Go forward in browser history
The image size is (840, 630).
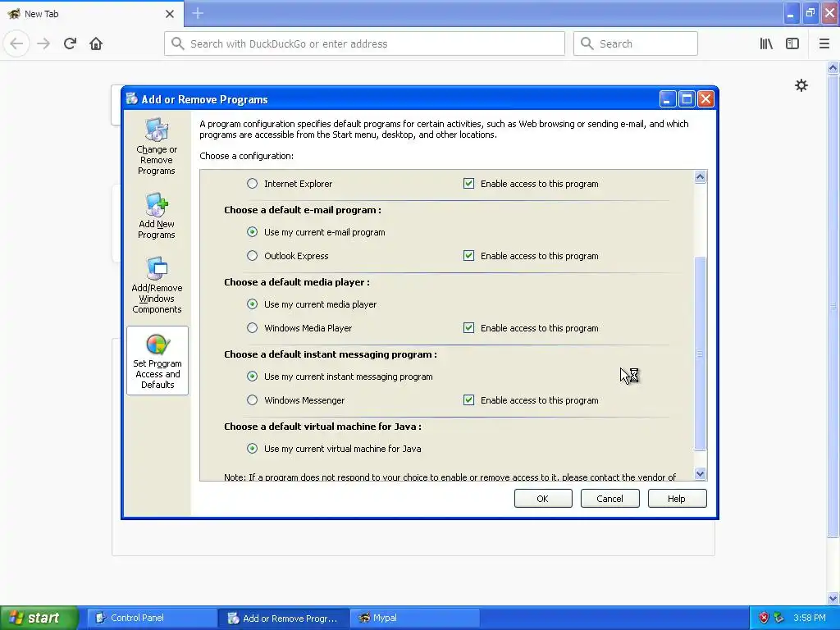click(43, 43)
